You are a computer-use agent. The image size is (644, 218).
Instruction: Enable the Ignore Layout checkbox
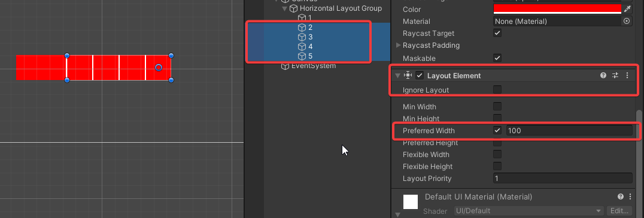click(497, 90)
